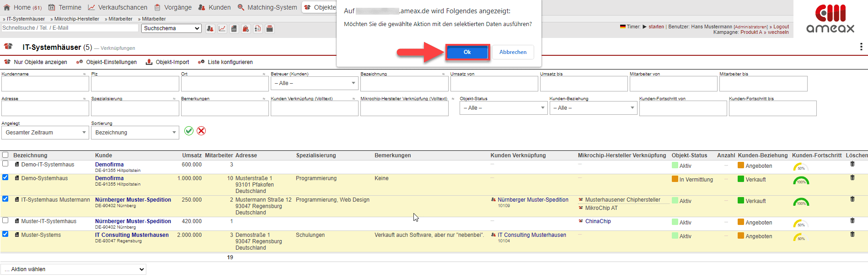The width and height of the screenshot is (868, 278).
Task: Open the three-dot options menu
Action: [x=861, y=47]
